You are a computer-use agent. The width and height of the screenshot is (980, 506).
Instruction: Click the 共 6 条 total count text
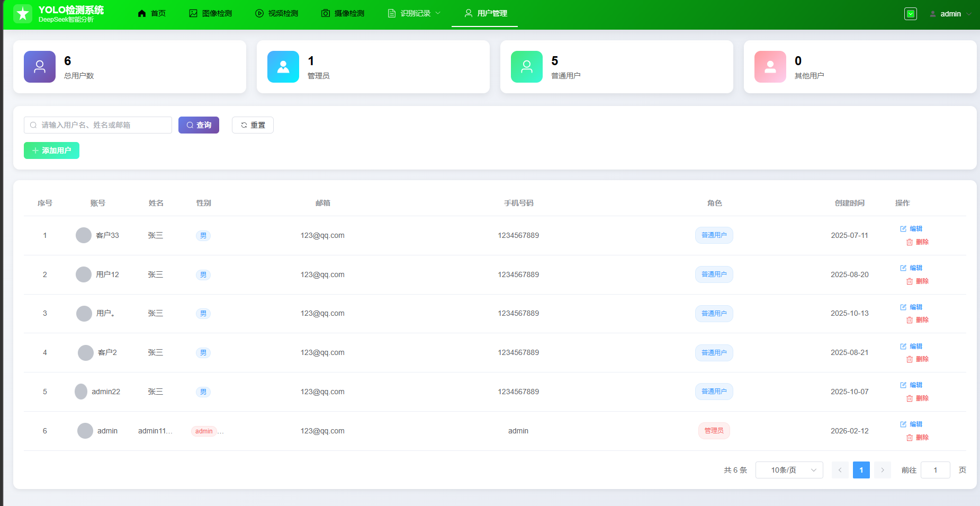click(x=735, y=470)
